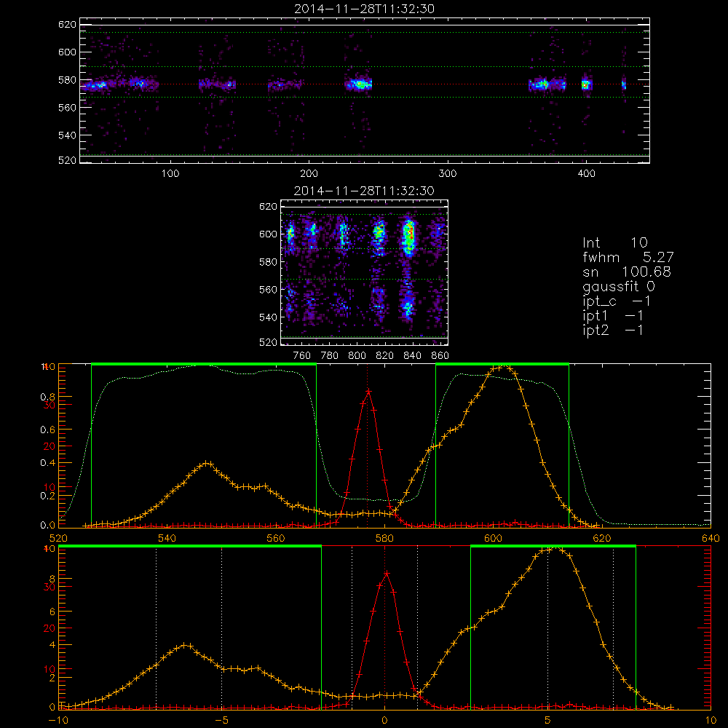Click the 'sn 100.68' readout

626,272
